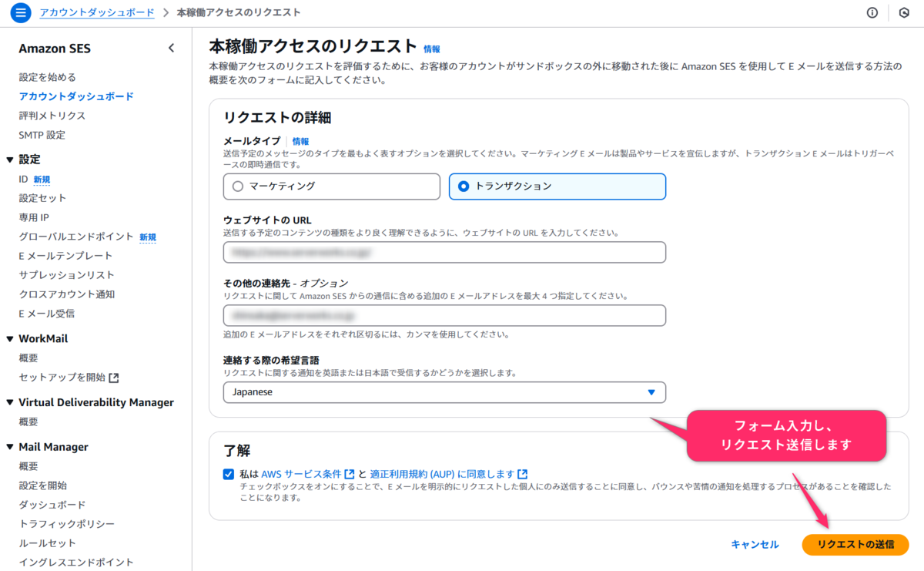Open the info panel icon

[x=872, y=13]
